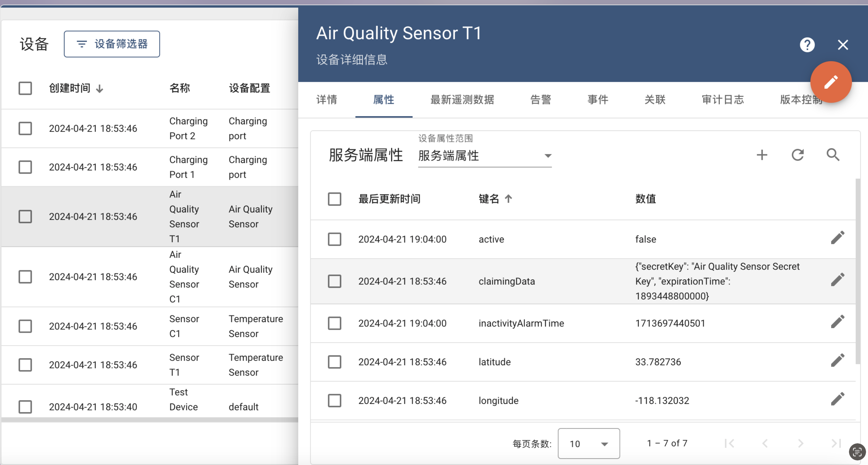This screenshot has width=868, height=465.
Task: Click the '1713697440501' value cell
Action: pos(670,323)
